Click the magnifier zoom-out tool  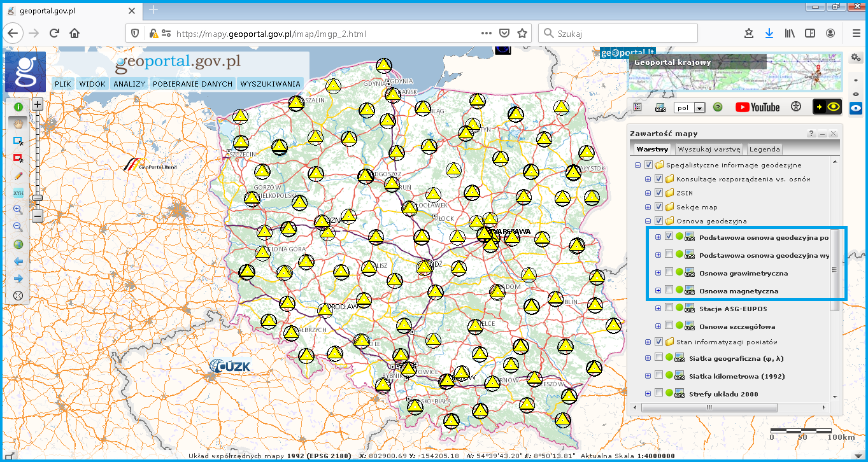(x=18, y=227)
